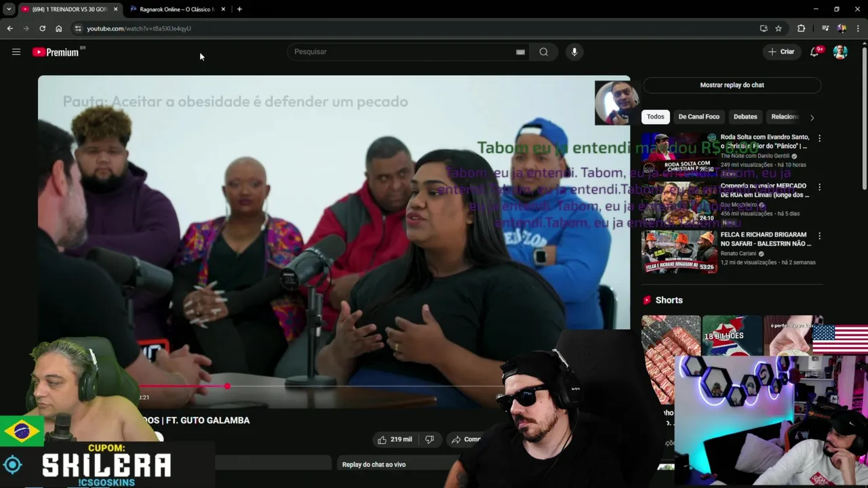Open the browser home page icon
868x488 pixels.
click(x=58, y=28)
